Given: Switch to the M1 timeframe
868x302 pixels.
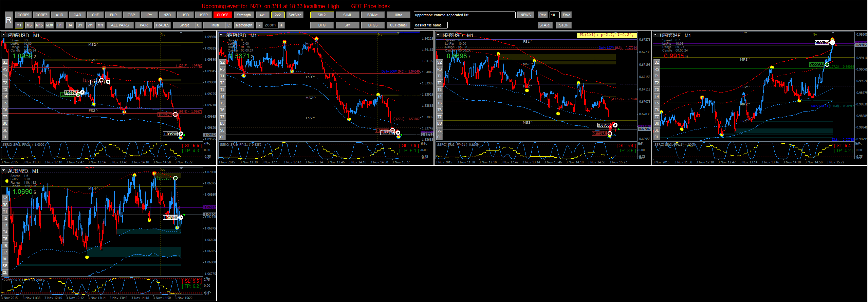Looking at the screenshot, I should (19, 25).
